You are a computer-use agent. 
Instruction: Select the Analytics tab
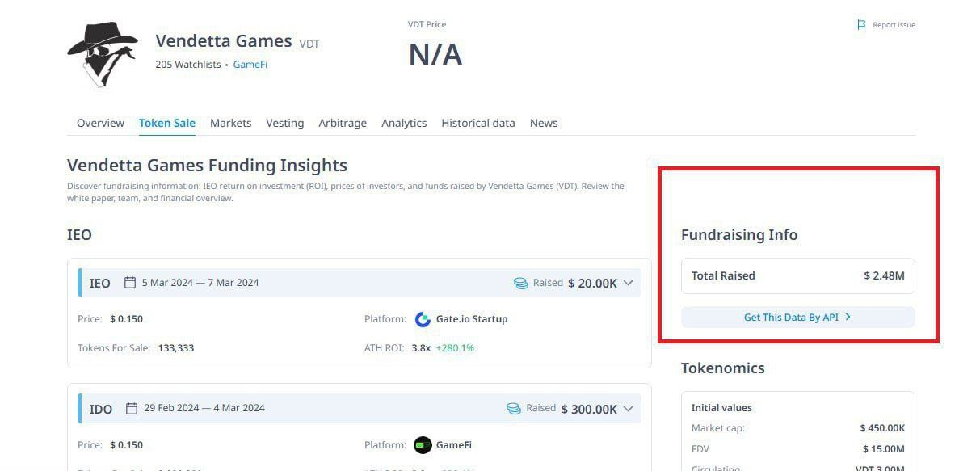[404, 123]
